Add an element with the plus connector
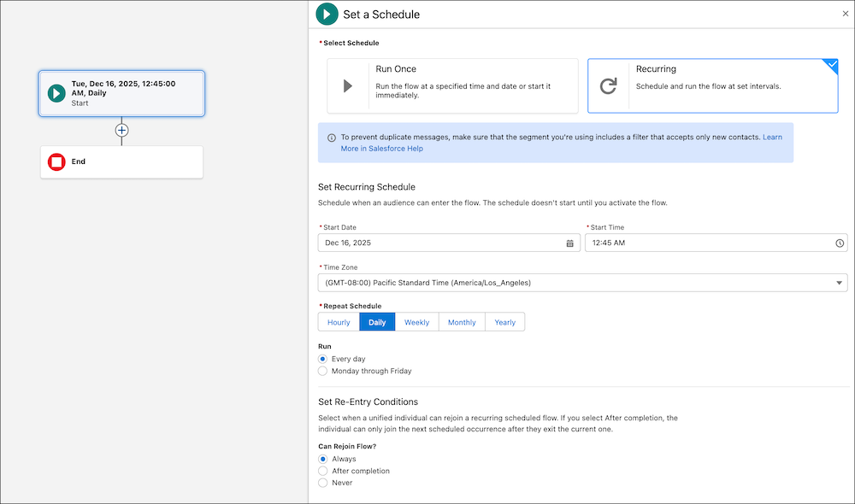Viewport: 855px width, 504px height. 121,130
